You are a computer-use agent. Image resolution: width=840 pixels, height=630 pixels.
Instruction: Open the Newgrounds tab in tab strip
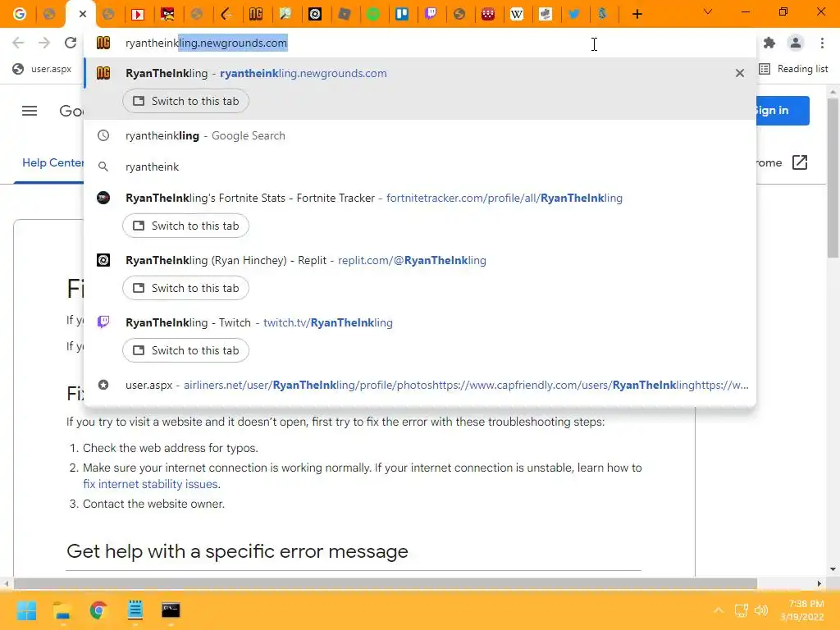point(256,14)
